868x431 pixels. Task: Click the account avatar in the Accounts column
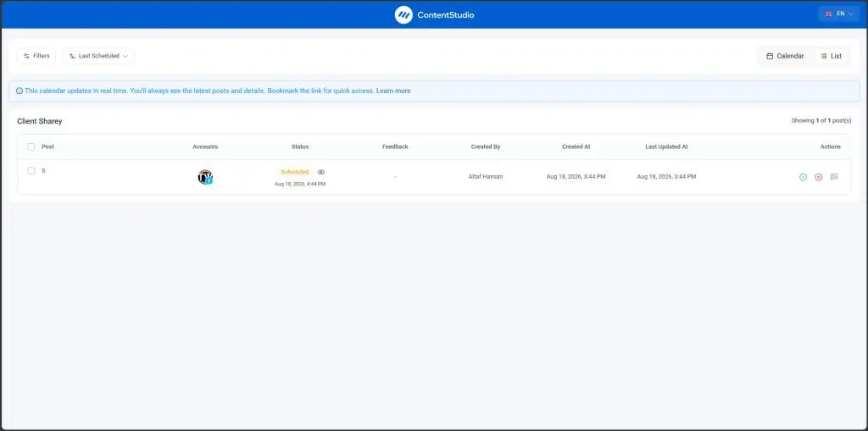(205, 177)
